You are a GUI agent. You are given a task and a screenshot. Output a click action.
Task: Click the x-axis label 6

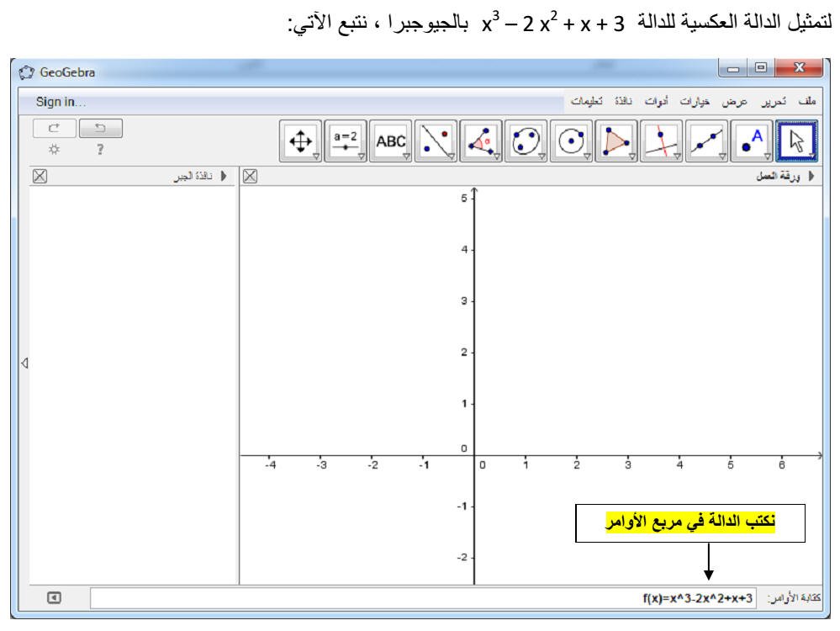coord(782,464)
